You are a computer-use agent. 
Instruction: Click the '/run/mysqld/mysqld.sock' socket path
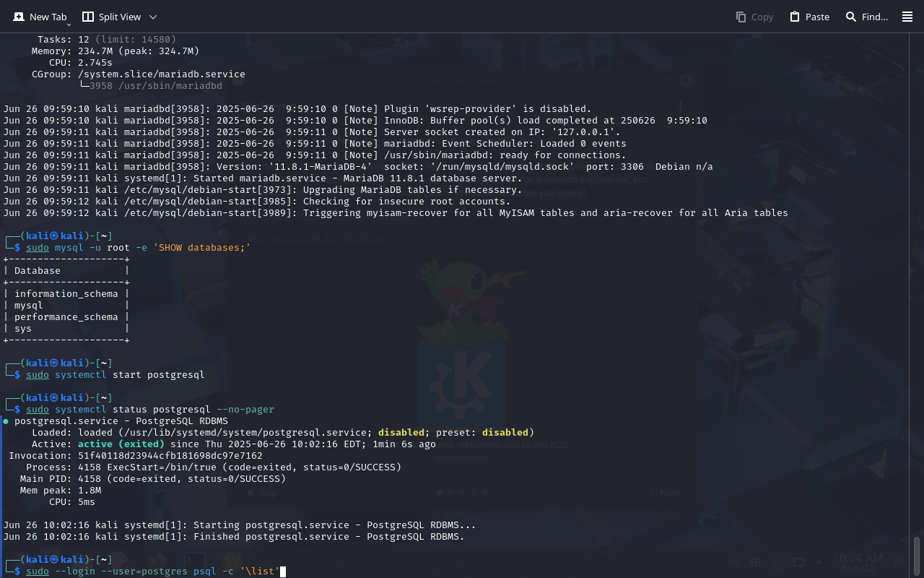click(502, 167)
